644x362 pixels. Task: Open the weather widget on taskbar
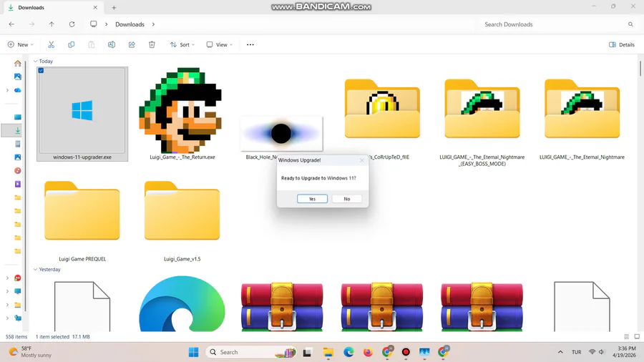(31, 352)
